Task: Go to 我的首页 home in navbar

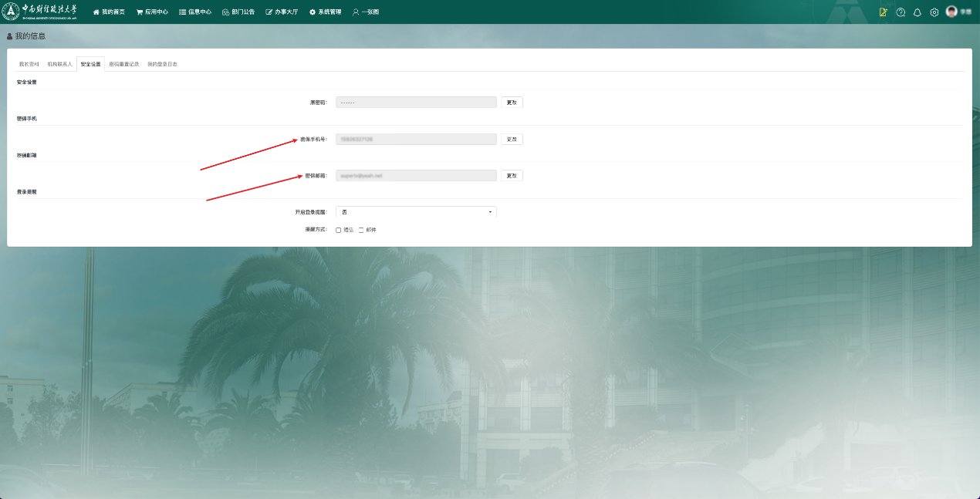Action: click(x=109, y=12)
